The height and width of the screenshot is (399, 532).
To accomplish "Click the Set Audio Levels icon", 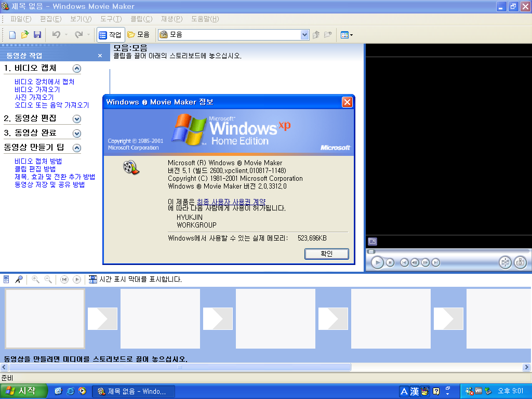I will tap(6, 280).
